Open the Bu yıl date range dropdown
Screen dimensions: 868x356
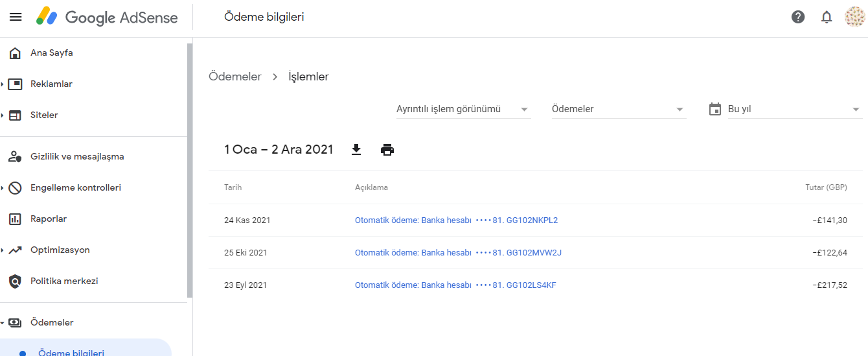[786, 109]
